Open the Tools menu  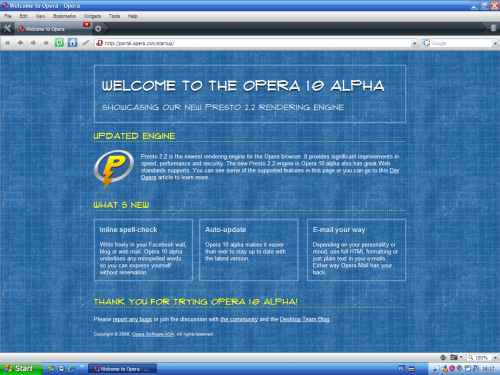[x=114, y=16]
